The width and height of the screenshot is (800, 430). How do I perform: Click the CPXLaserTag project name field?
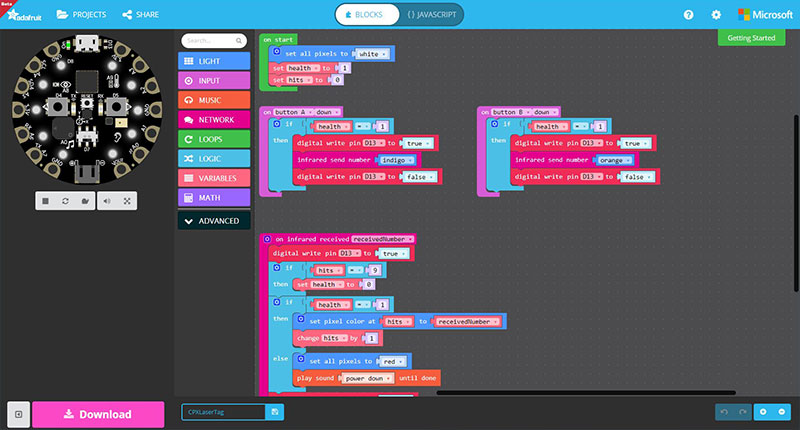pos(223,412)
